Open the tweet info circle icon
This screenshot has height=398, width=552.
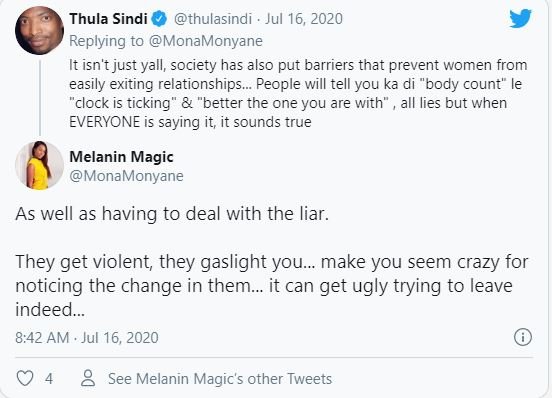click(523, 337)
